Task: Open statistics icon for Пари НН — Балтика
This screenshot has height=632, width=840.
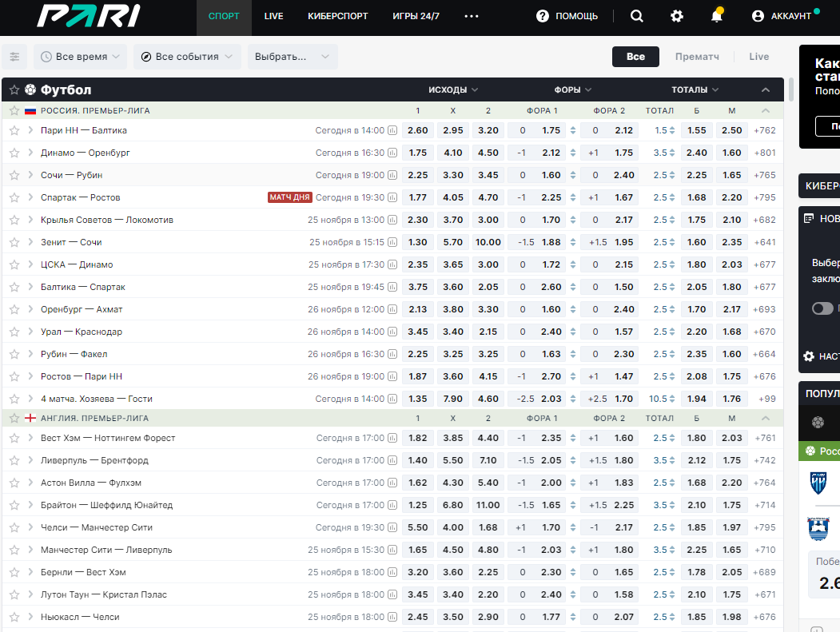Action: pos(392,130)
